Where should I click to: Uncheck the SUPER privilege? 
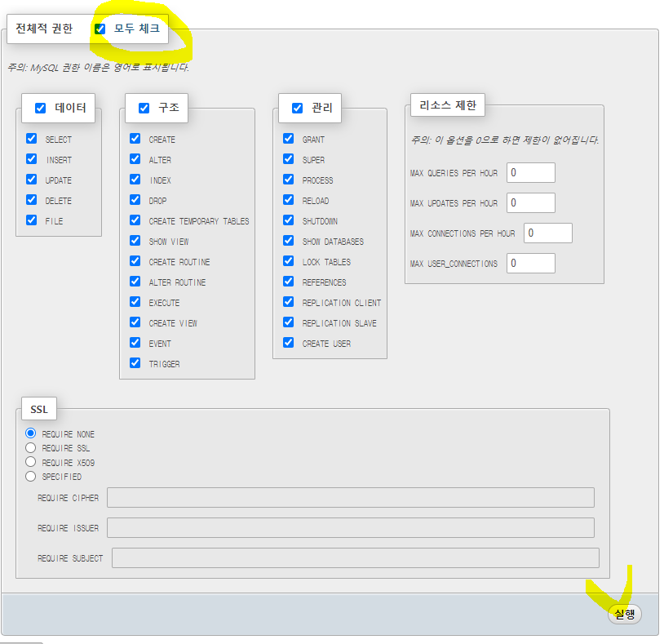[289, 158]
